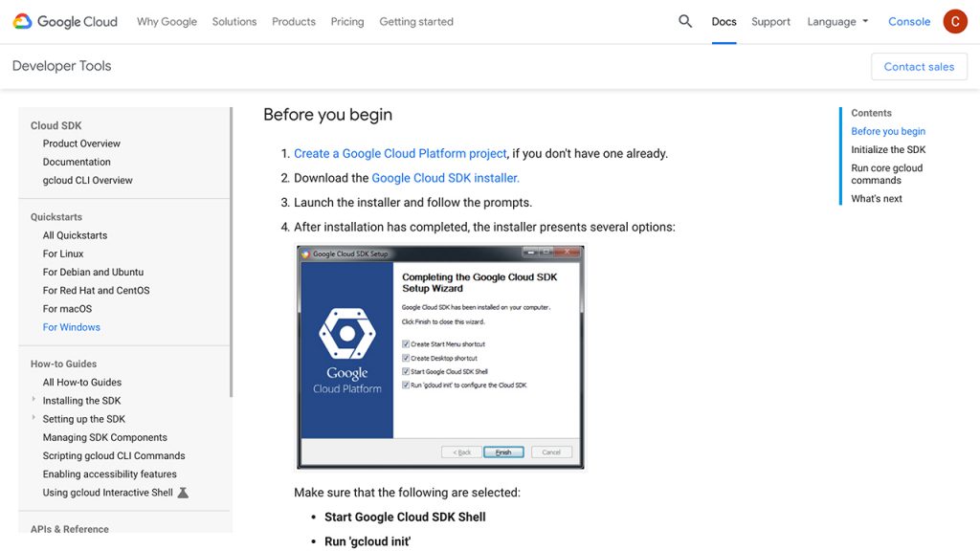Open gcloud CLI Overview

87,180
